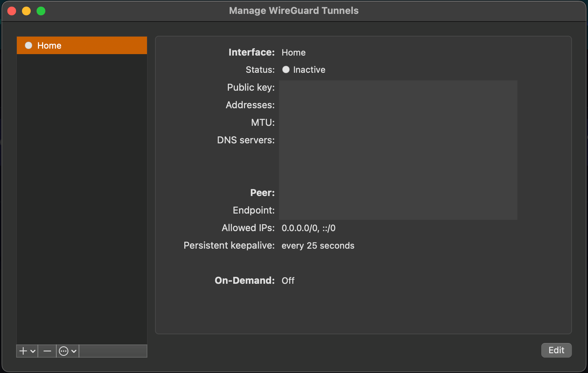Viewport: 588px width, 373px height.
Task: Click the 'Inactive' status text
Action: [x=309, y=70]
